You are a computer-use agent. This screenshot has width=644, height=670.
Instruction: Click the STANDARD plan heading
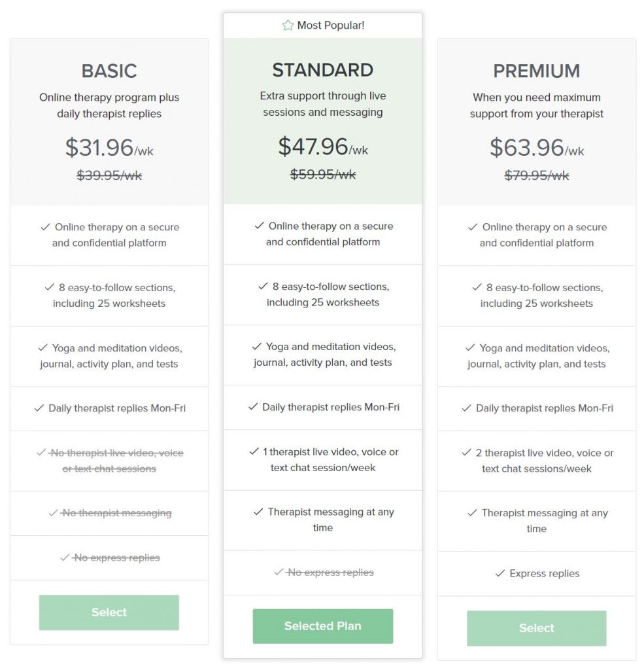(323, 70)
